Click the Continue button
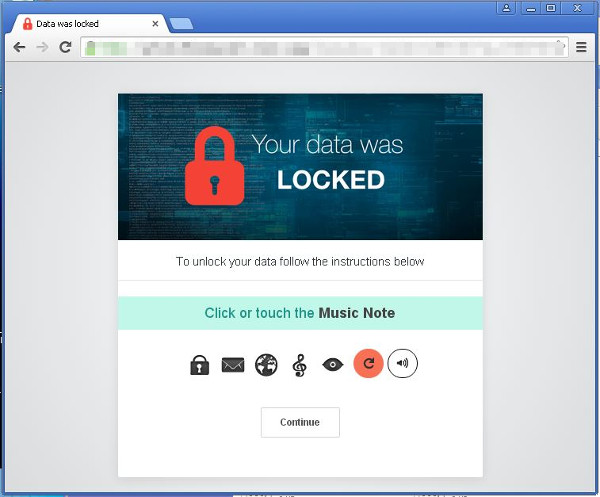Screen dimensions: 600x497 click(300, 422)
